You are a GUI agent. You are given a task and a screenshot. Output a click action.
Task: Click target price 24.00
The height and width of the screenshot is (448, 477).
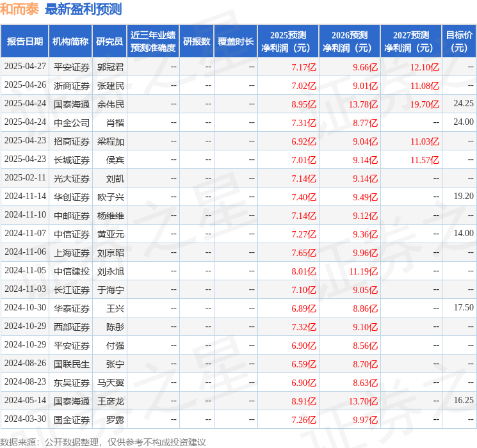464,122
